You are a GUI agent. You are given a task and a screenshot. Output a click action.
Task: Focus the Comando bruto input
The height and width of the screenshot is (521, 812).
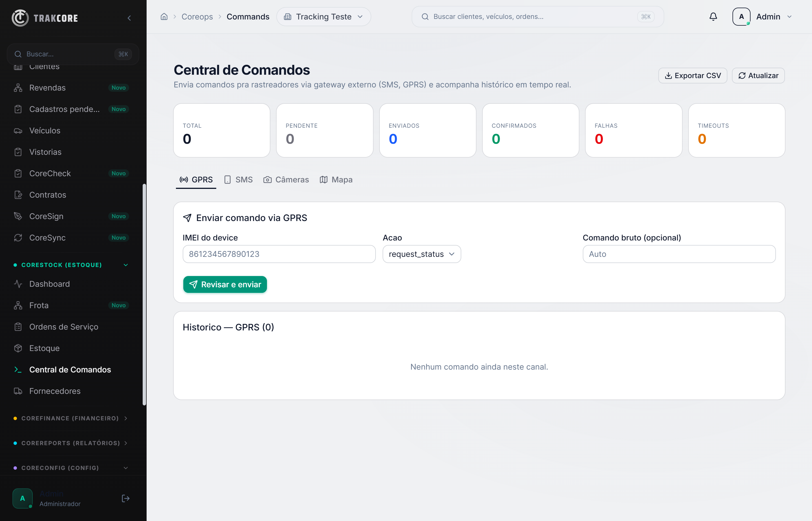tap(679, 254)
